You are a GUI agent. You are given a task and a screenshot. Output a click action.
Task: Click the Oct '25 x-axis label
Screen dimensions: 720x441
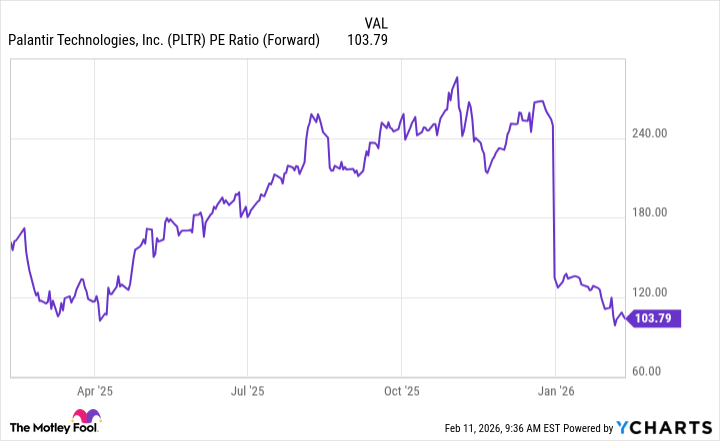pos(401,391)
